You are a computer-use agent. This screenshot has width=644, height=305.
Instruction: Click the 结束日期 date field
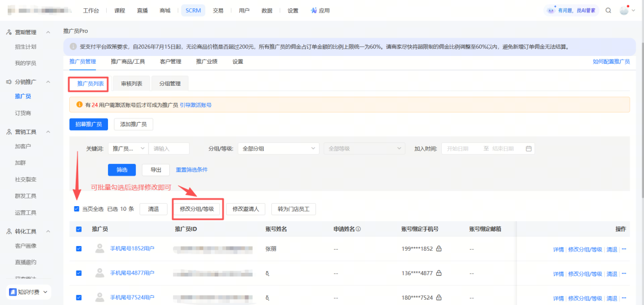pyautogui.click(x=503, y=148)
